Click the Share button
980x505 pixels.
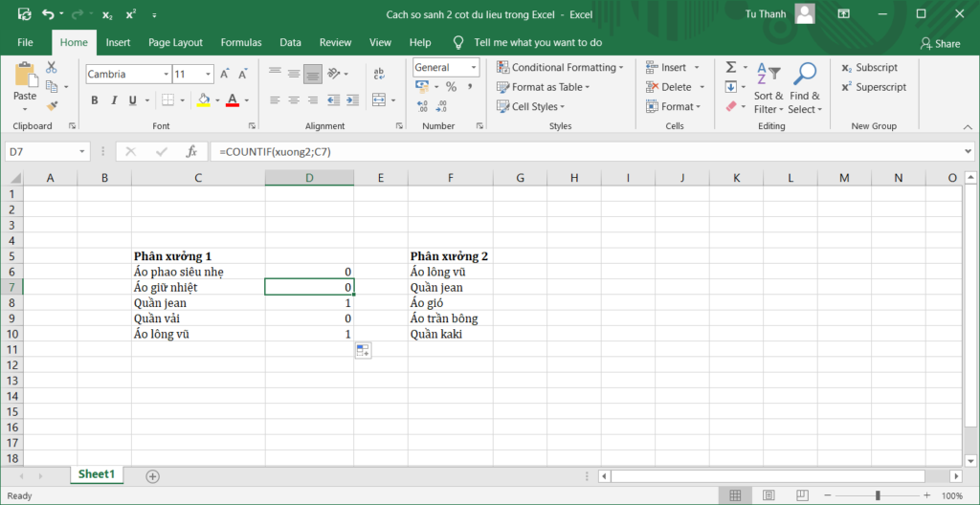pyautogui.click(x=940, y=43)
